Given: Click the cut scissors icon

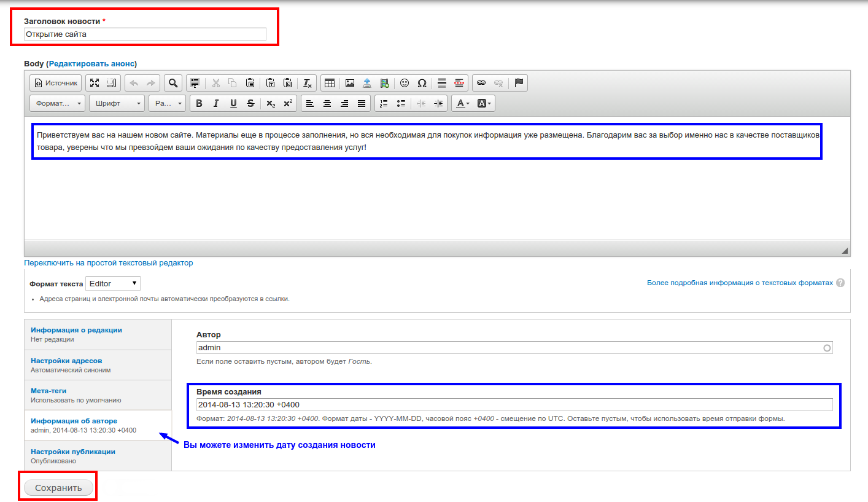Looking at the screenshot, I should coord(215,83).
